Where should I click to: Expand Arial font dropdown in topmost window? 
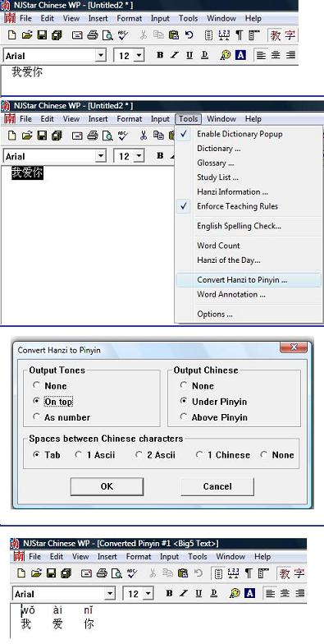pos(101,56)
